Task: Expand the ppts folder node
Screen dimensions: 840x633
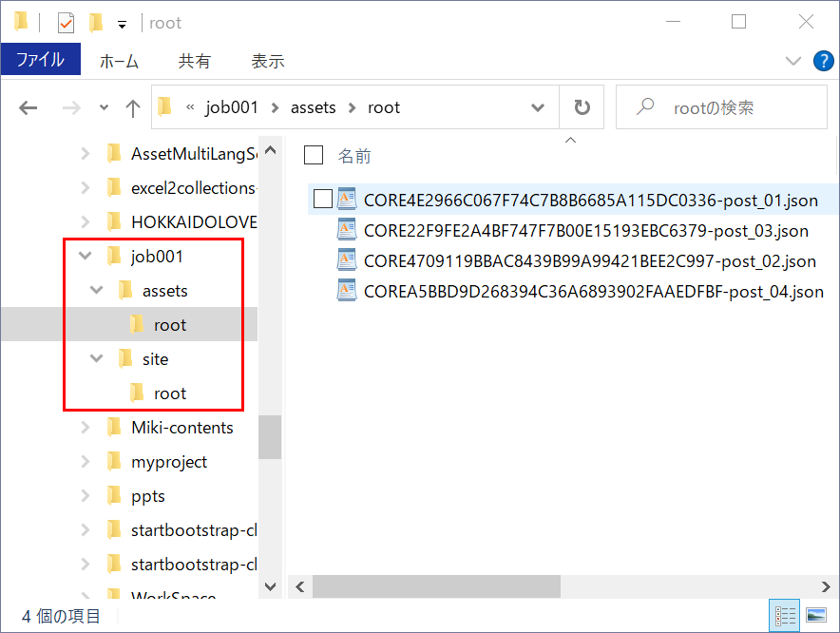Action: (x=86, y=496)
